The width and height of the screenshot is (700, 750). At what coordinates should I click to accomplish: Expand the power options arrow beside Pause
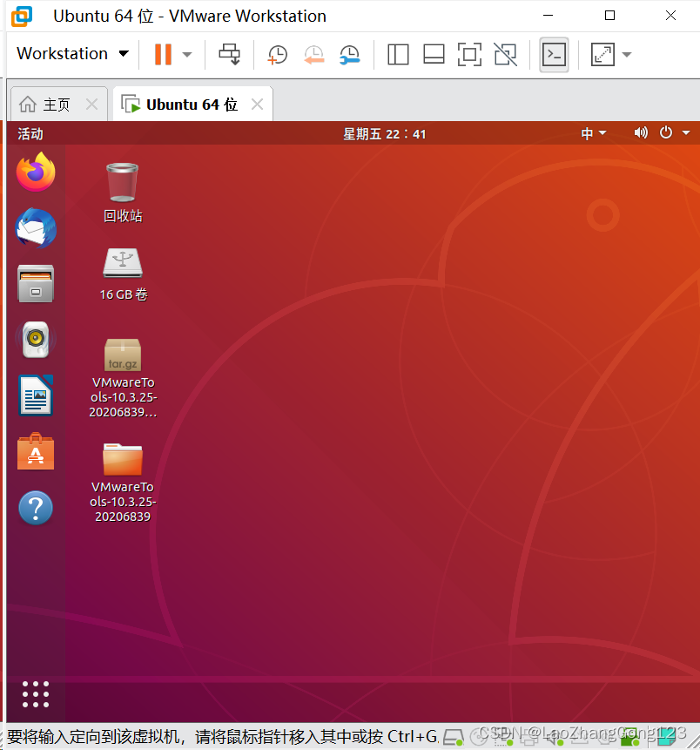(x=187, y=55)
